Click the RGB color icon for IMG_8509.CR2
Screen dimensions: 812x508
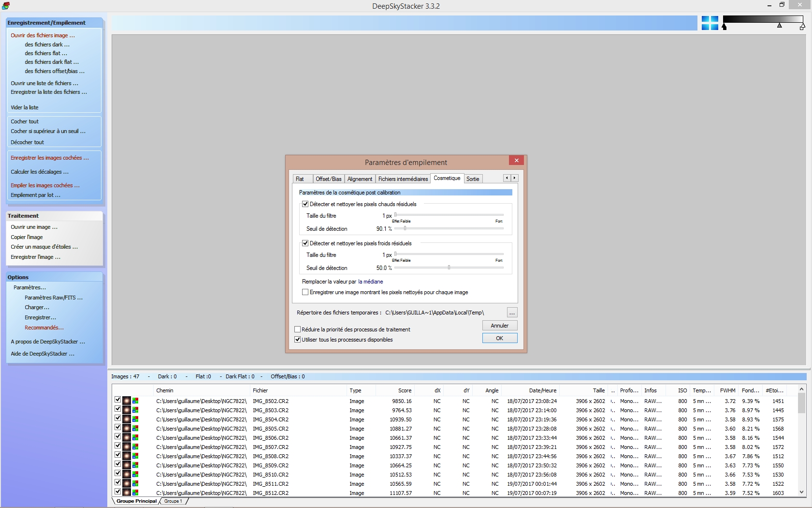click(x=135, y=465)
